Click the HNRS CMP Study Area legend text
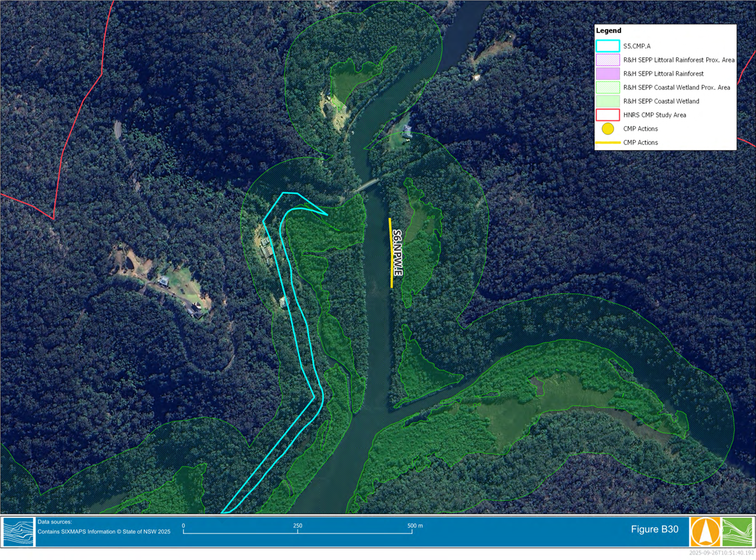The image size is (756, 560). [x=655, y=115]
